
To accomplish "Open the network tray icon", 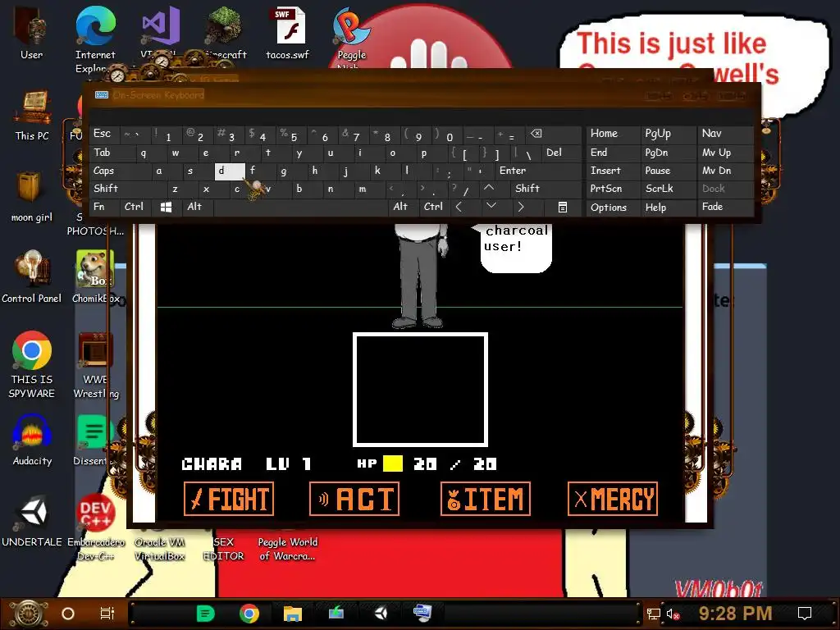I will point(653,614).
